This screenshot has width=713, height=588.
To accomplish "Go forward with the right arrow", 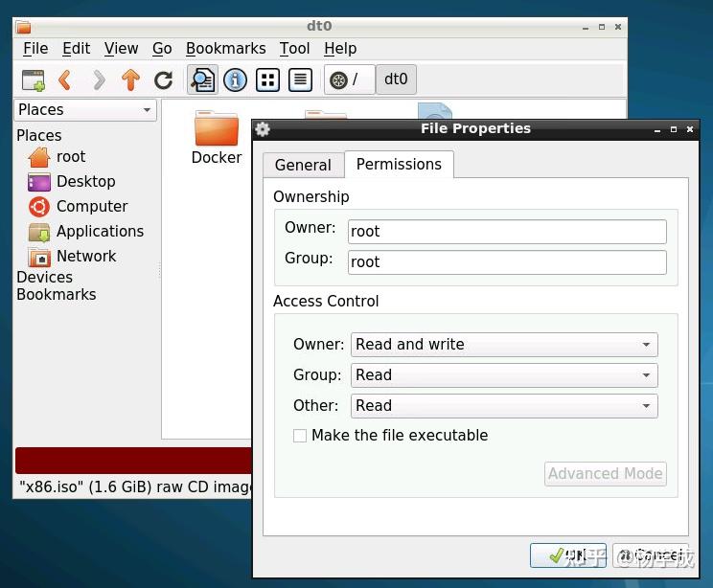I will pyautogui.click(x=98, y=80).
